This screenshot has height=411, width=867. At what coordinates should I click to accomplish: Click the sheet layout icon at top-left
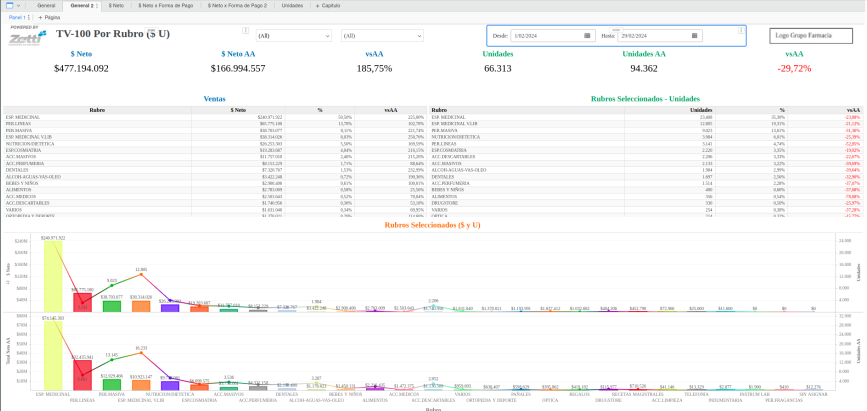[8, 6]
